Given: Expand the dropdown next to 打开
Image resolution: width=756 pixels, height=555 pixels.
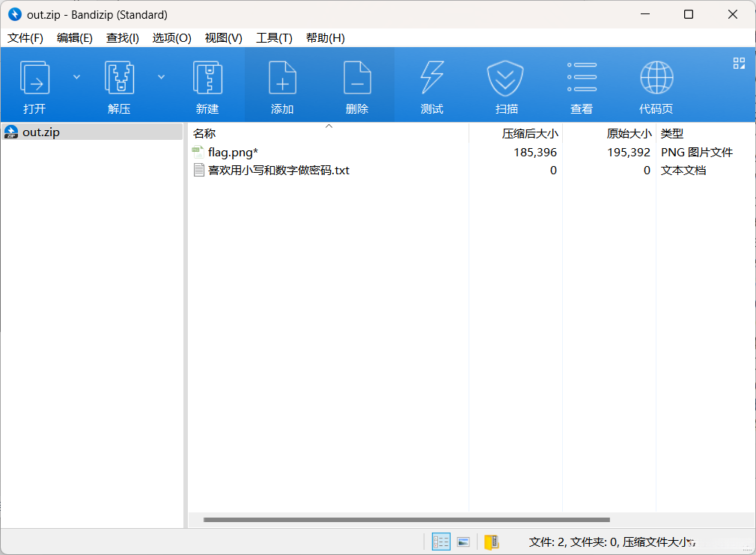Looking at the screenshot, I should pos(76,76).
